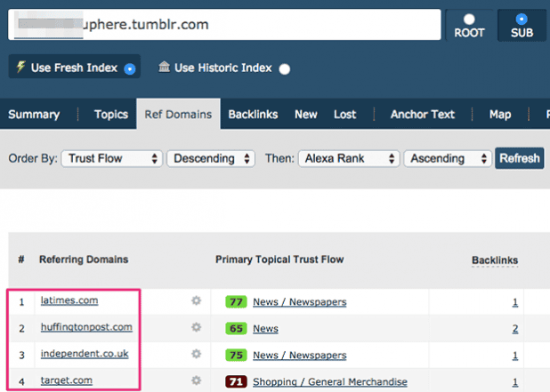Image resolution: width=550 pixels, height=392 pixels.
Task: Sort by the Backlinks column header
Action: [495, 260]
